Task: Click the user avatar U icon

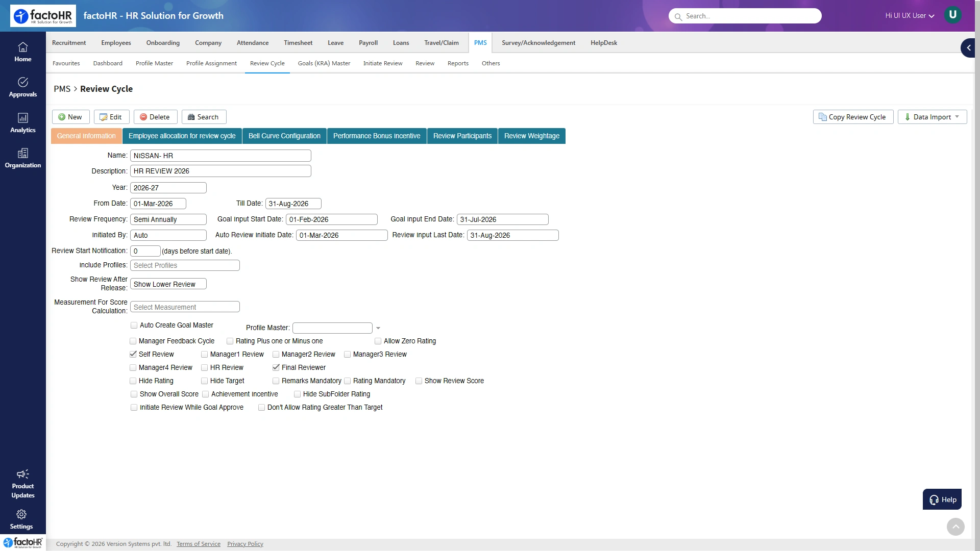Action: (x=952, y=15)
